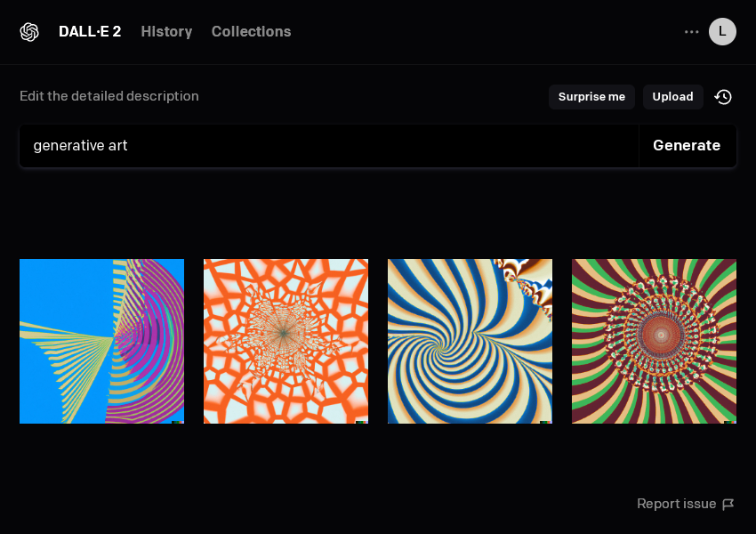This screenshot has height=534, width=756.
Task: Select the orange lattice pattern image
Action: coord(286,341)
